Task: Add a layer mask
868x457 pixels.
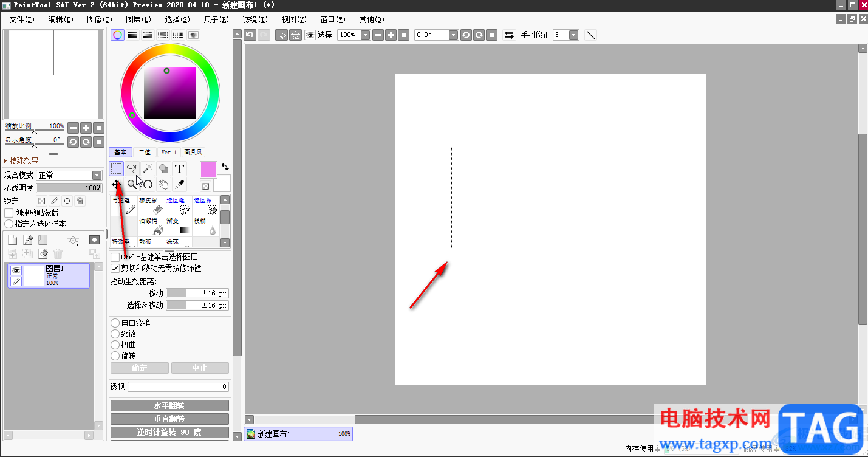Action: (94, 240)
